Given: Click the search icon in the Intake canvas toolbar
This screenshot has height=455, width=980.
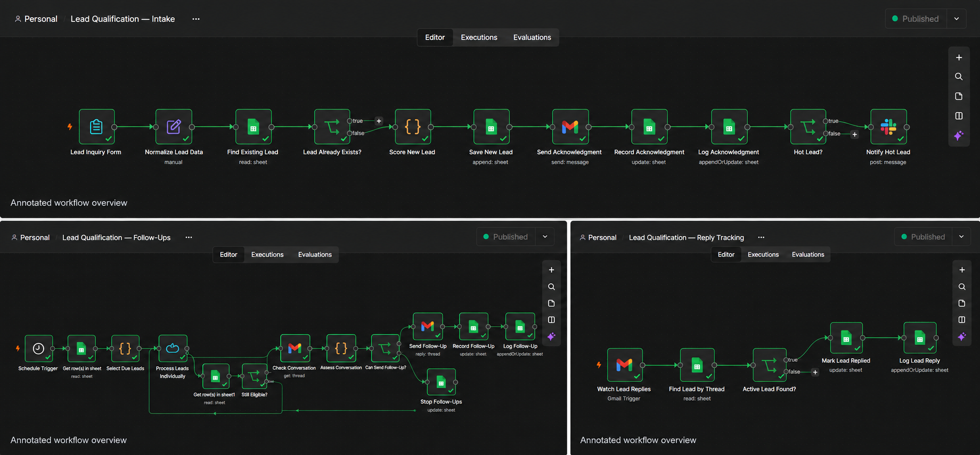Looking at the screenshot, I should tap(959, 77).
